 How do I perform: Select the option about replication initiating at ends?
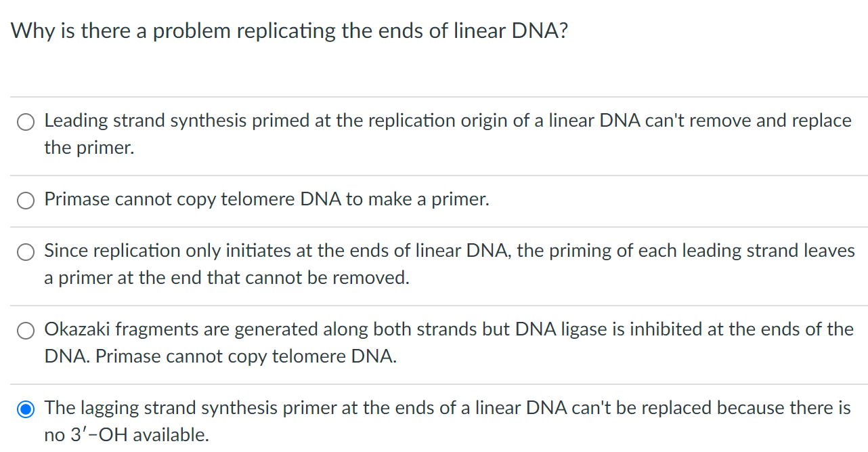point(25,251)
